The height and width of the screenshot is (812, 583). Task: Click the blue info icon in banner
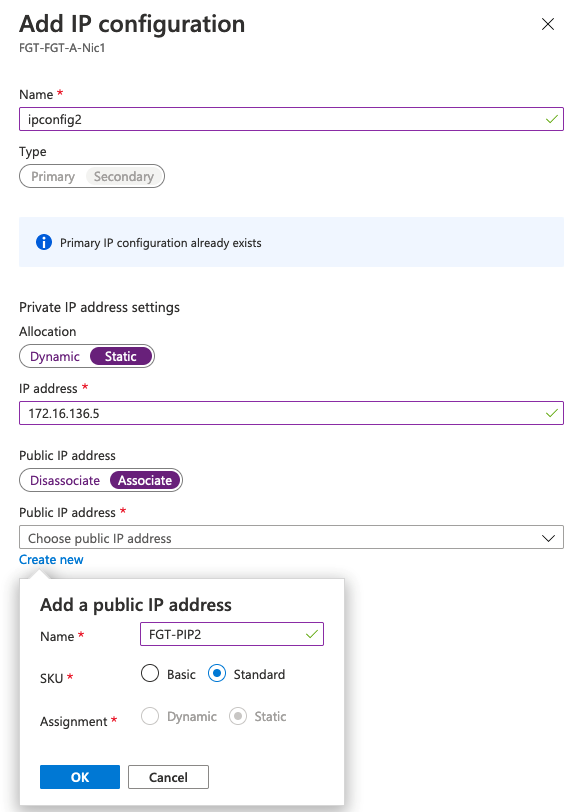point(44,242)
